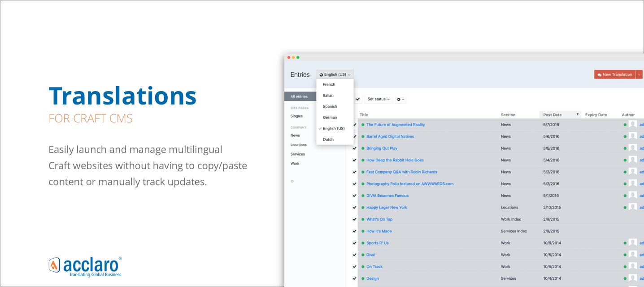The height and width of the screenshot is (287, 644).
Task: Toggle the What's On Tap row checkbox
Action: coord(354,219)
